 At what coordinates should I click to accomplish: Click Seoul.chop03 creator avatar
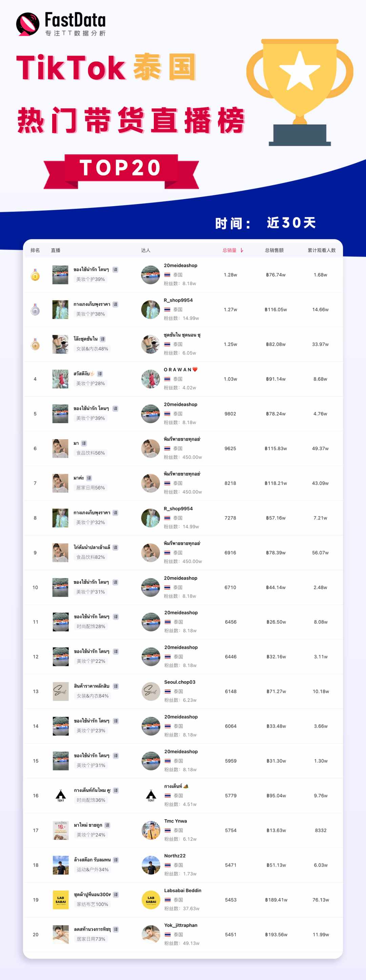point(151,691)
